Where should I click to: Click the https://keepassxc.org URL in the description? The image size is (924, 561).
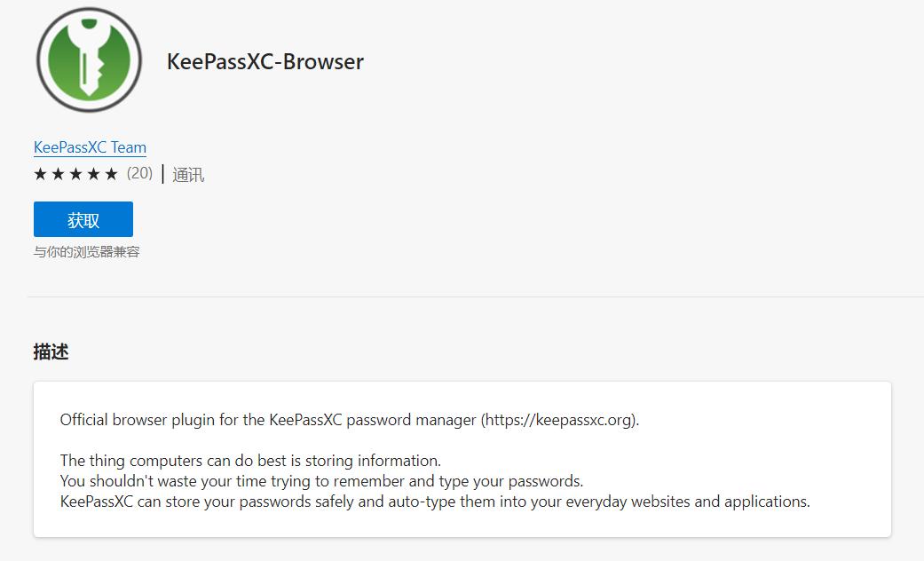tap(560, 420)
